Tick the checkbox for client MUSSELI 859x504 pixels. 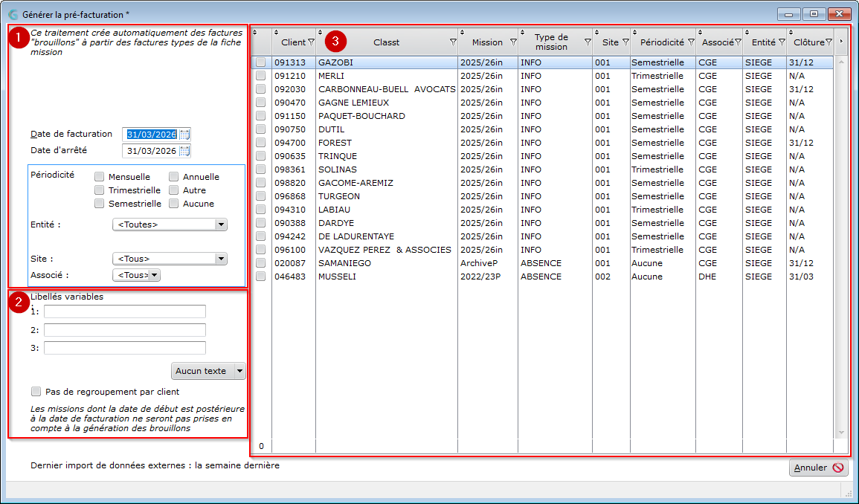pyautogui.click(x=261, y=277)
